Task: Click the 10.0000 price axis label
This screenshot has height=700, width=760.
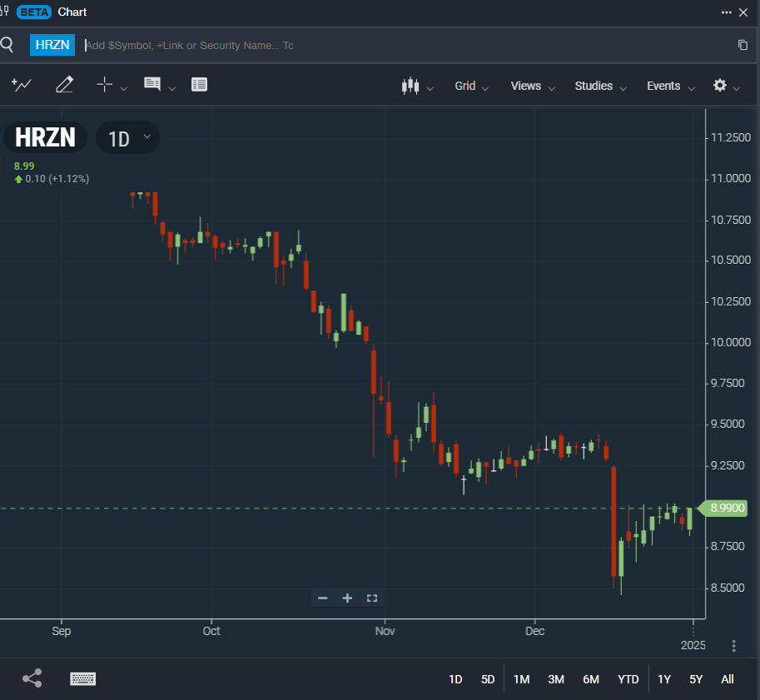Action: (x=730, y=342)
